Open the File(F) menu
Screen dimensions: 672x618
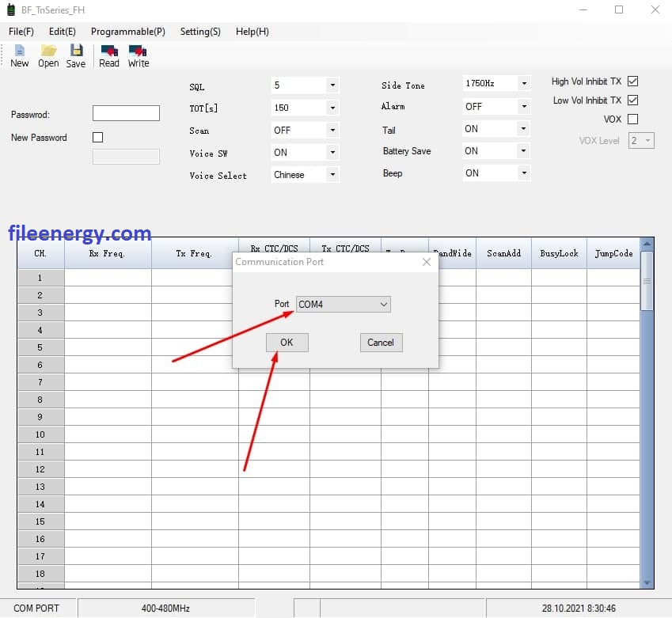(21, 32)
